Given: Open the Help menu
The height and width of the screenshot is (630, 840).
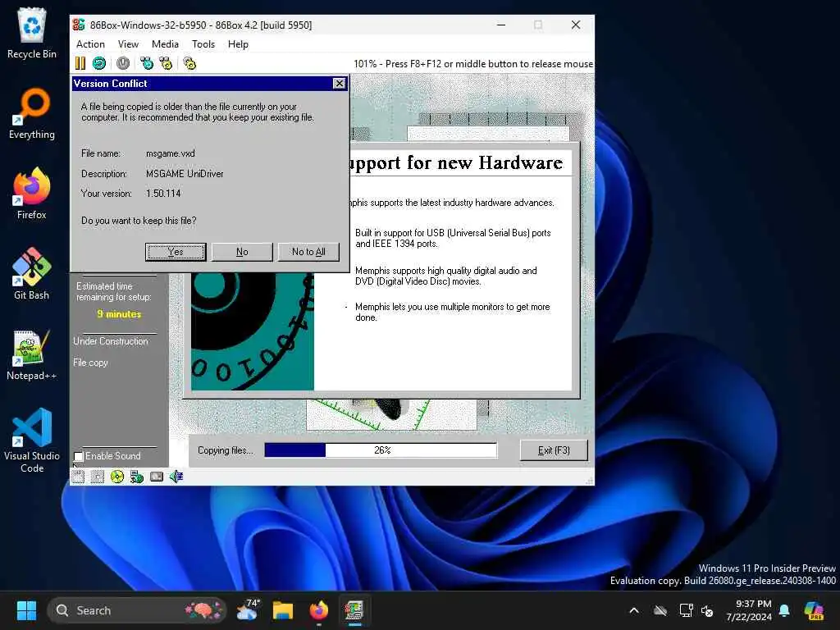Looking at the screenshot, I should click(x=238, y=44).
